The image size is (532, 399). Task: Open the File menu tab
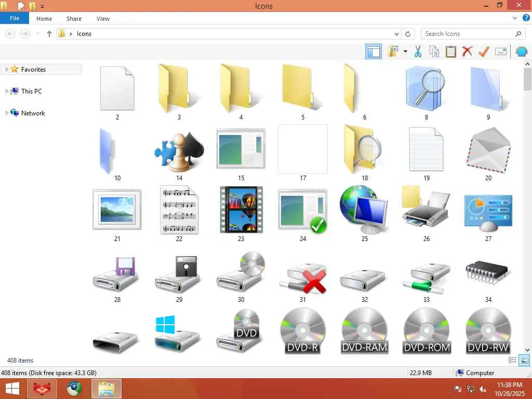coord(15,18)
